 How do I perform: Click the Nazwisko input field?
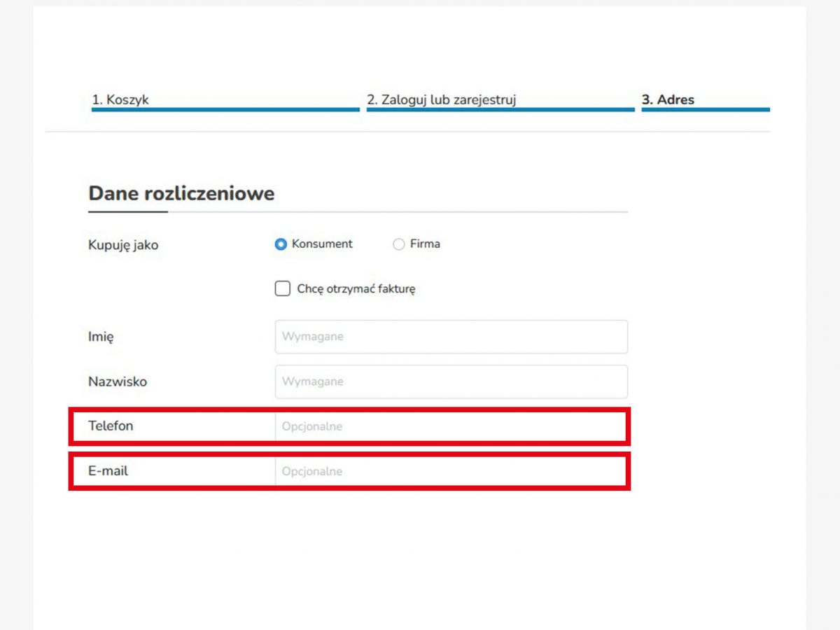point(451,381)
